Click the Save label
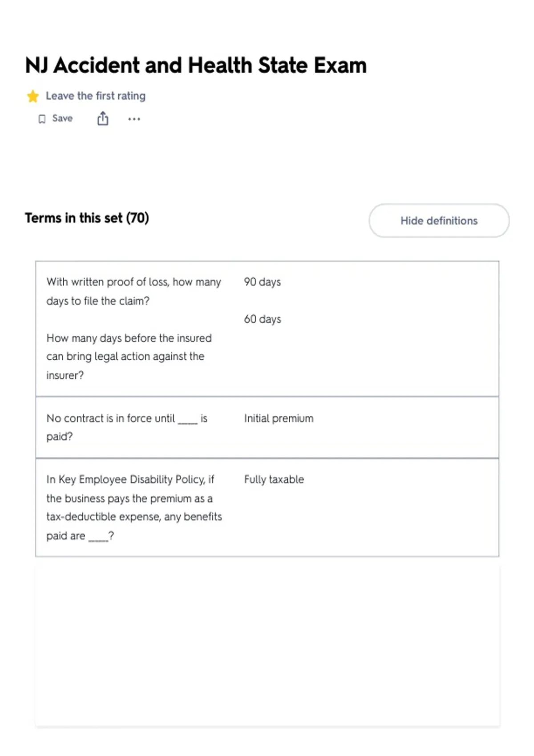The width and height of the screenshot is (534, 756). click(62, 118)
